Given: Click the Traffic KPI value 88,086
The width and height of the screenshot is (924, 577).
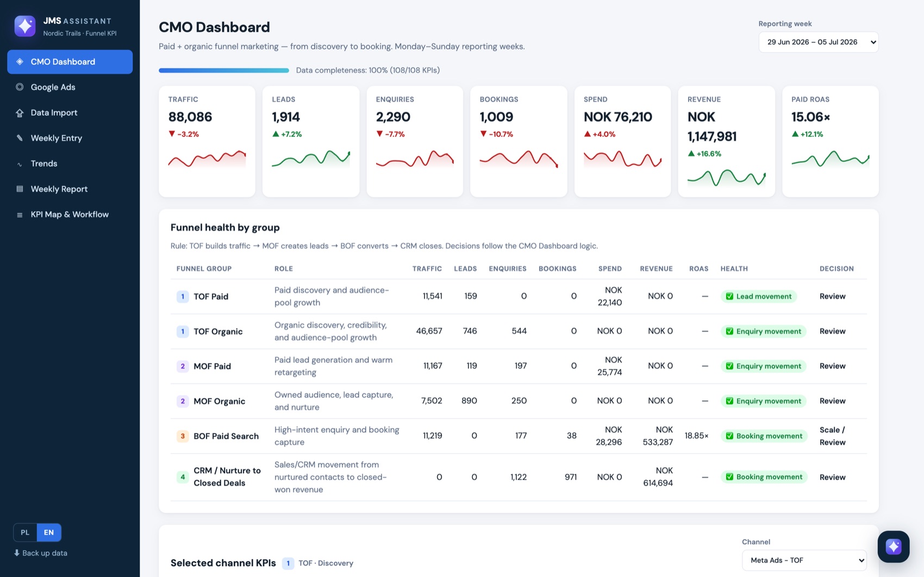Looking at the screenshot, I should (190, 117).
